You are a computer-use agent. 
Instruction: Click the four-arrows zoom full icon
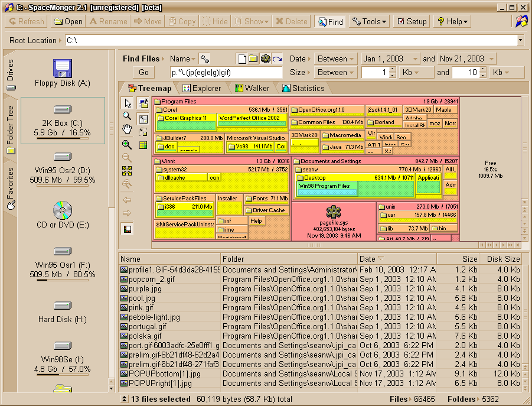[127, 171]
